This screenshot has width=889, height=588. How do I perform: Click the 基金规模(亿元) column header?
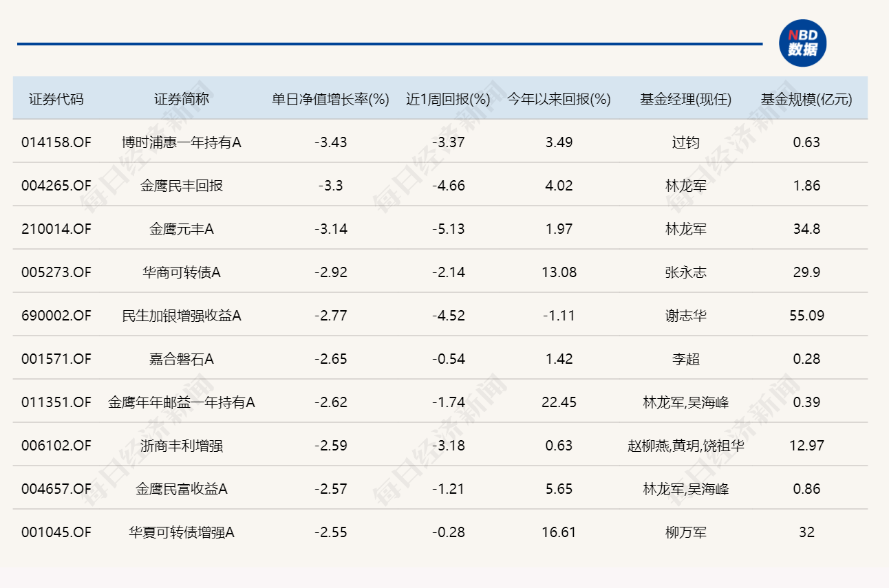806,99
